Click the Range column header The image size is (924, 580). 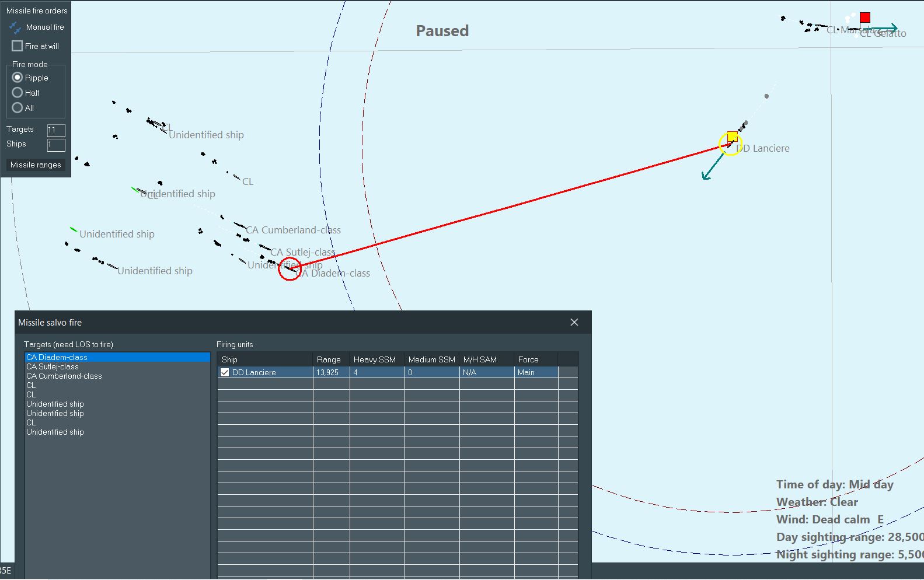coord(331,359)
